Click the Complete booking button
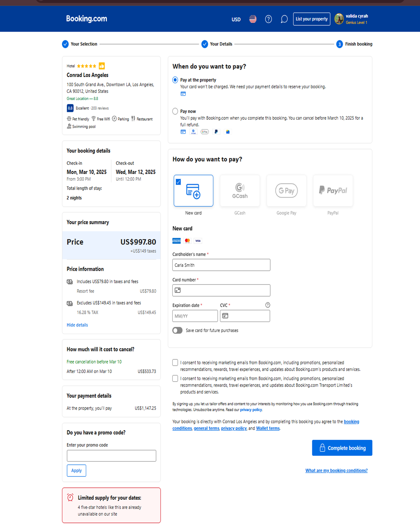The width and height of the screenshot is (420, 526). [342, 448]
